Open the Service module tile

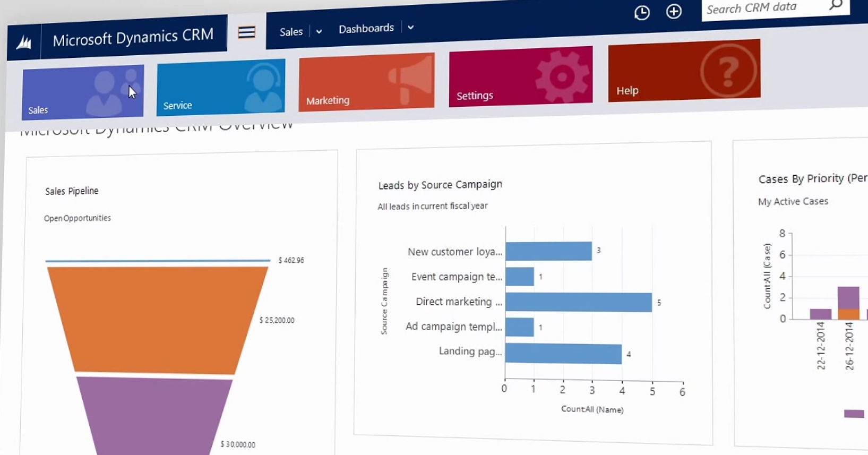point(221,88)
